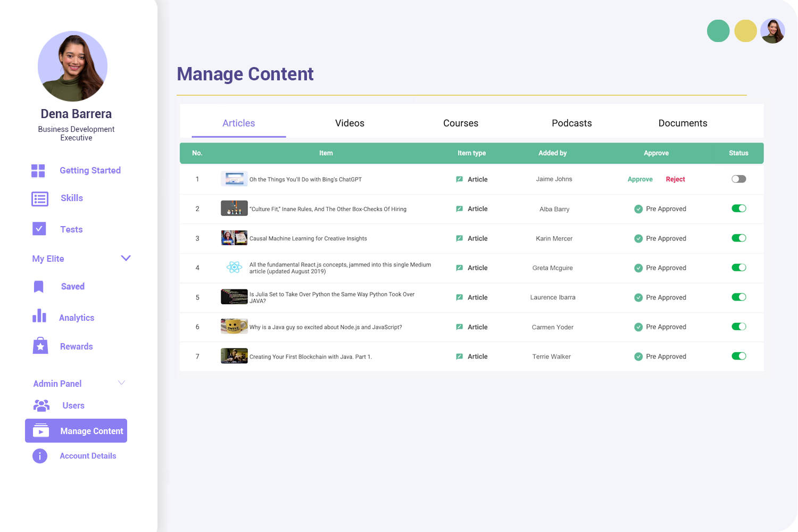Image resolution: width=798 pixels, height=532 pixels.
Task: Collapse the Admin Panel chevron
Action: [x=121, y=383]
